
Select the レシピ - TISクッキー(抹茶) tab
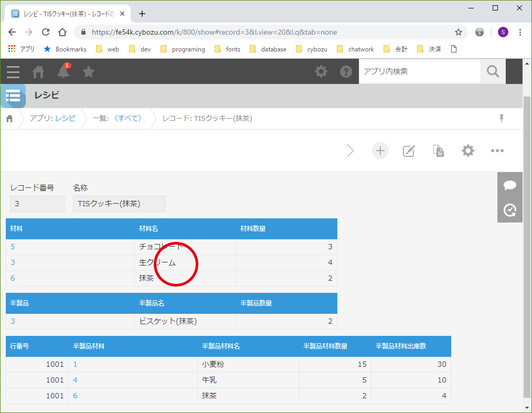coord(68,14)
